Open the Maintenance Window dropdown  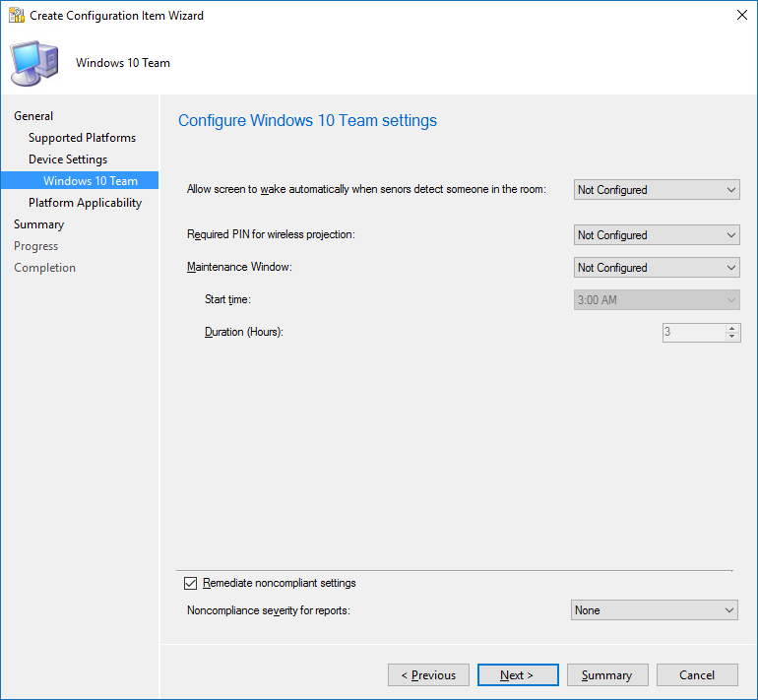click(657, 268)
